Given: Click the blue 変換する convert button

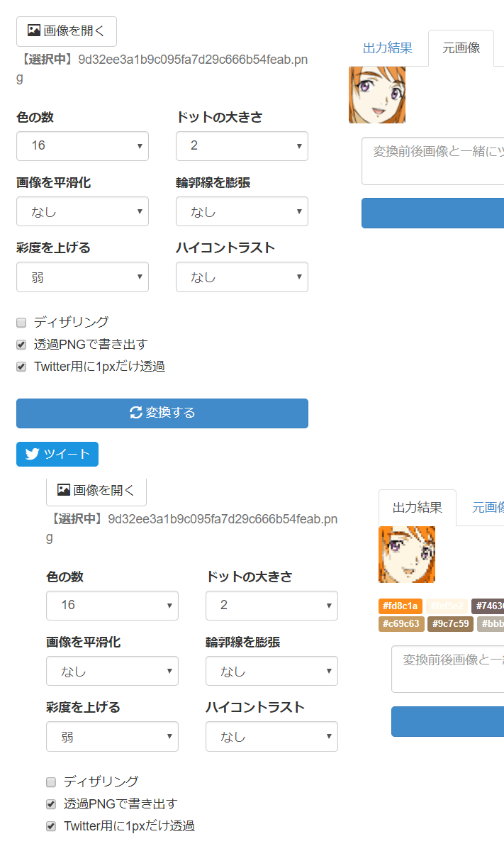Looking at the screenshot, I should [x=162, y=413].
